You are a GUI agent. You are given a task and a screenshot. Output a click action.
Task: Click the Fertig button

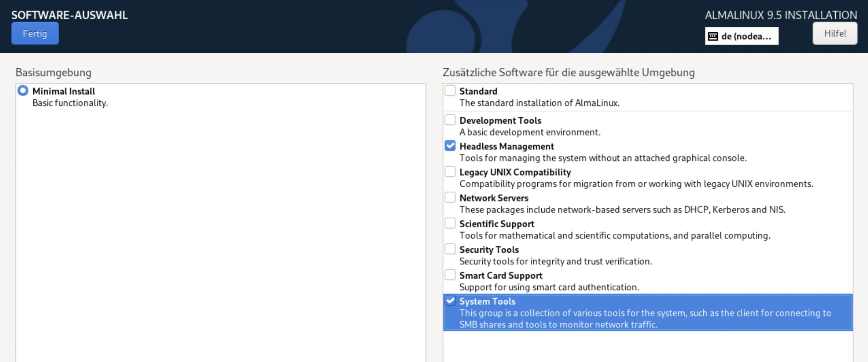pyautogui.click(x=35, y=33)
